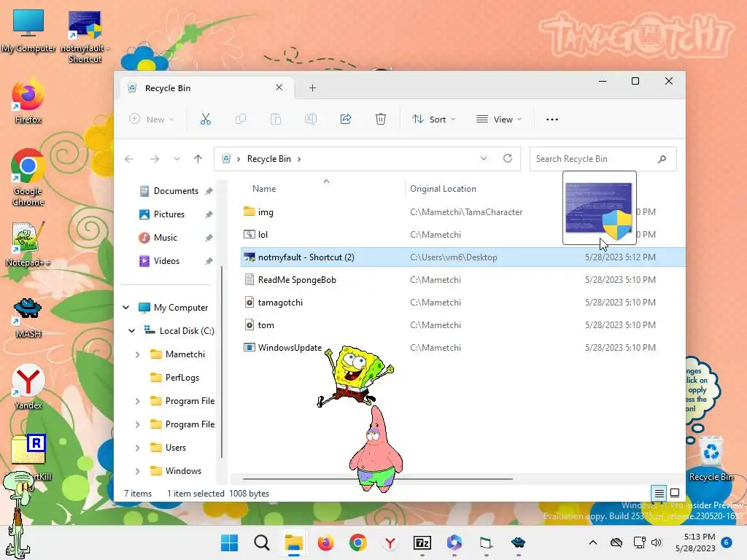Click the Cut scissors icon in toolbar
Viewport: 747px width, 560px height.
click(x=205, y=119)
